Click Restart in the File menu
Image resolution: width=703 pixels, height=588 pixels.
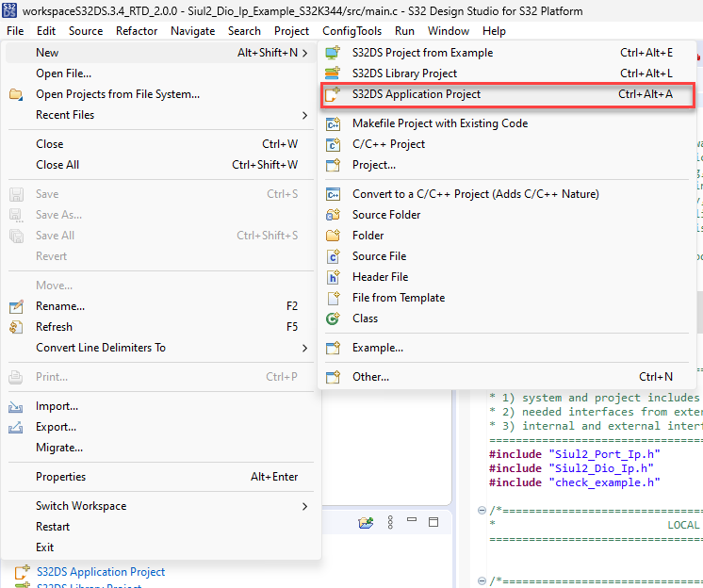click(53, 527)
